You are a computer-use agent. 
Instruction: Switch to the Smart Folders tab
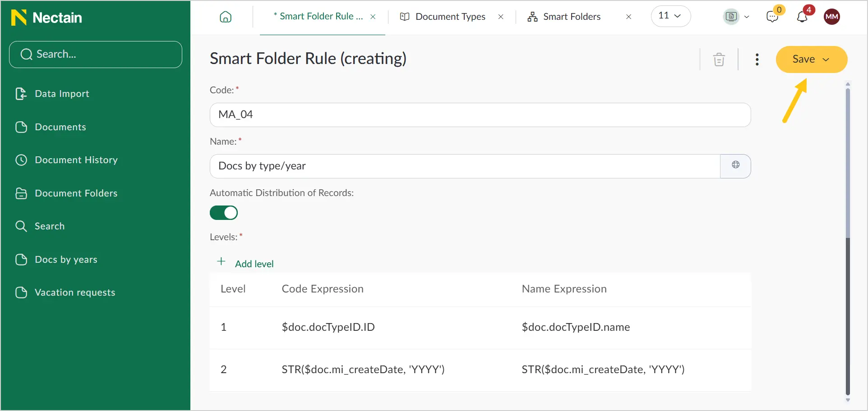(x=564, y=17)
